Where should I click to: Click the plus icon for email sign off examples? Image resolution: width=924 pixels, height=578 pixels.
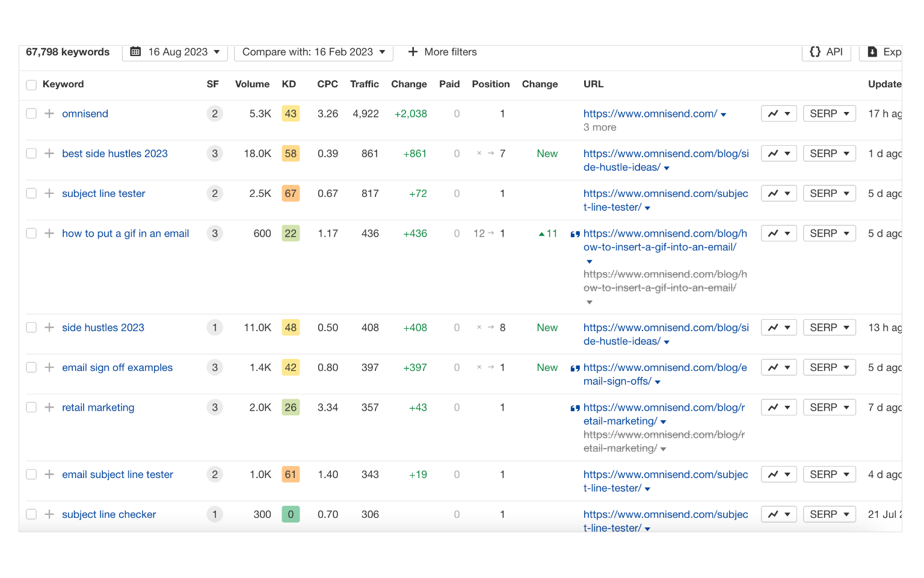point(49,367)
